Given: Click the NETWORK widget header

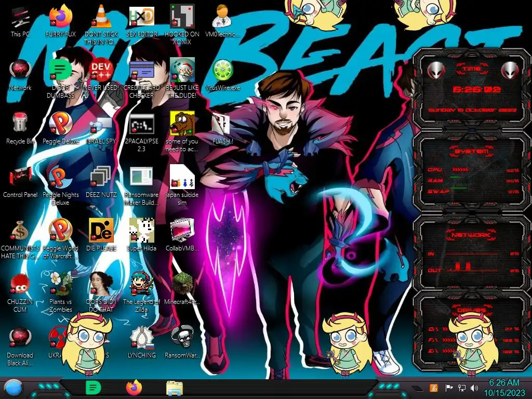Looking at the screenshot, I should click(471, 235).
